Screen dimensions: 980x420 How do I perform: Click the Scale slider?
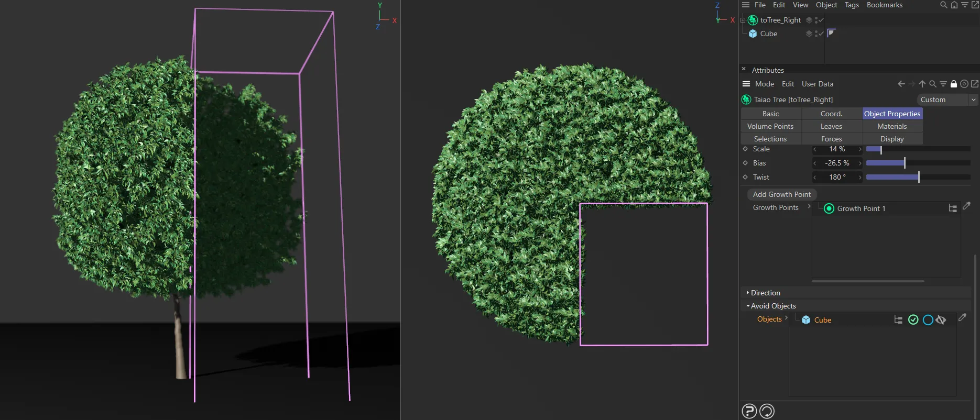coord(918,149)
